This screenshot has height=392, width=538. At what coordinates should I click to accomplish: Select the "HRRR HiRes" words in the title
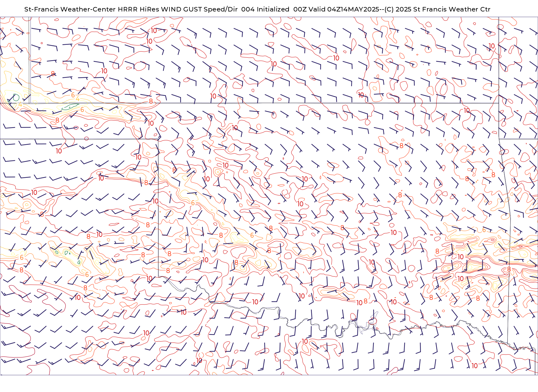pos(138,9)
